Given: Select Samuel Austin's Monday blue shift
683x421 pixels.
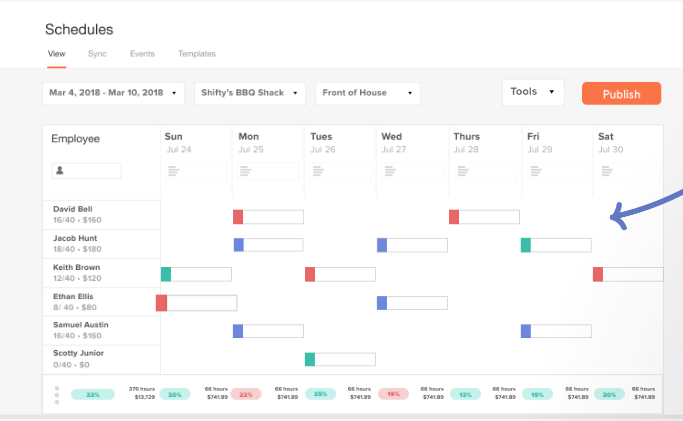Looking at the screenshot, I should point(268,331).
